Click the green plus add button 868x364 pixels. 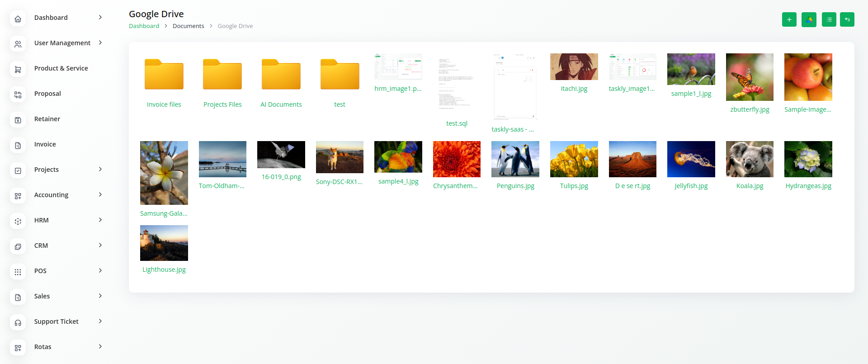[789, 19]
